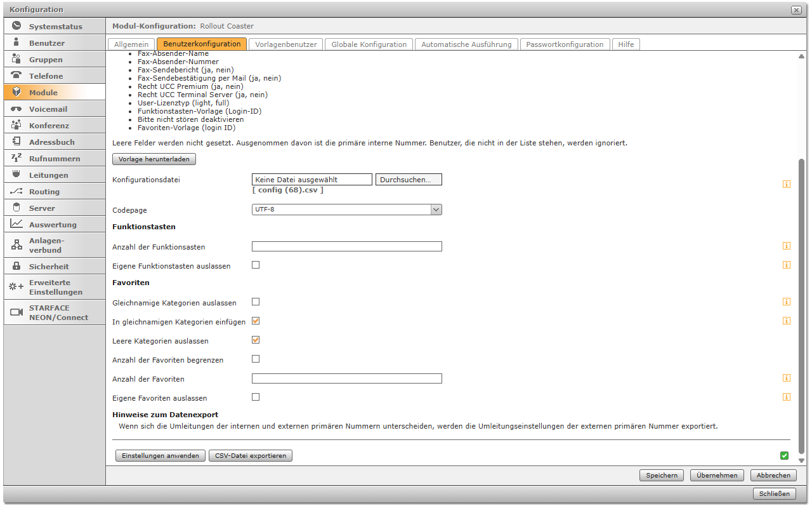Click the Sicherheit lock icon
812x508 pixels.
tap(16, 266)
